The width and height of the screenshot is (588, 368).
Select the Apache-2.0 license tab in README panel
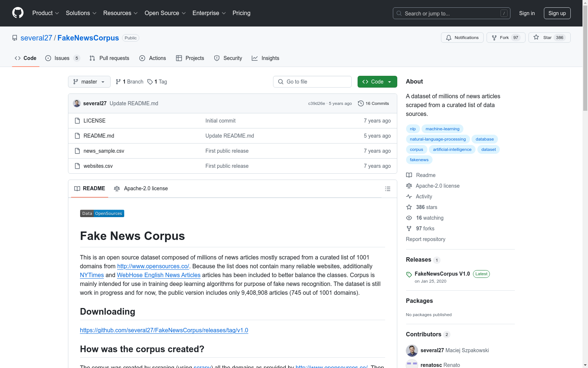[x=141, y=188]
